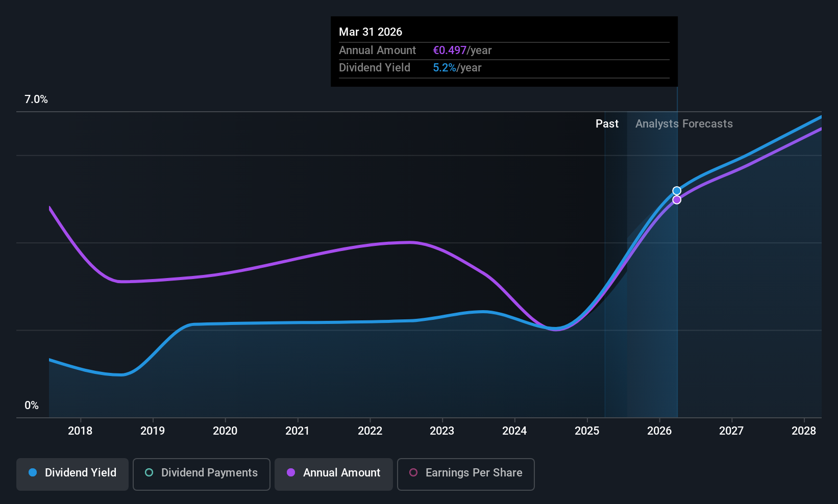The image size is (838, 504).
Task: Click the blue Dividend Yield legend dot
Action: tap(33, 472)
